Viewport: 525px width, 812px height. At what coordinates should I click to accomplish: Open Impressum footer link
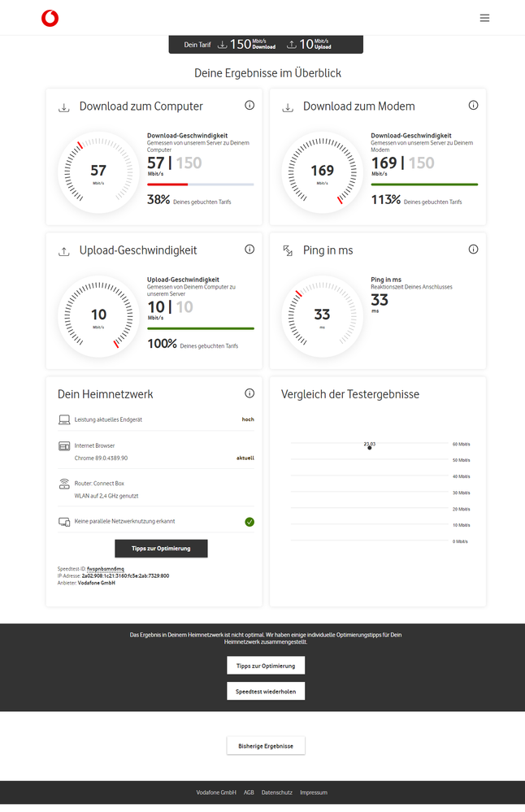pyautogui.click(x=314, y=792)
